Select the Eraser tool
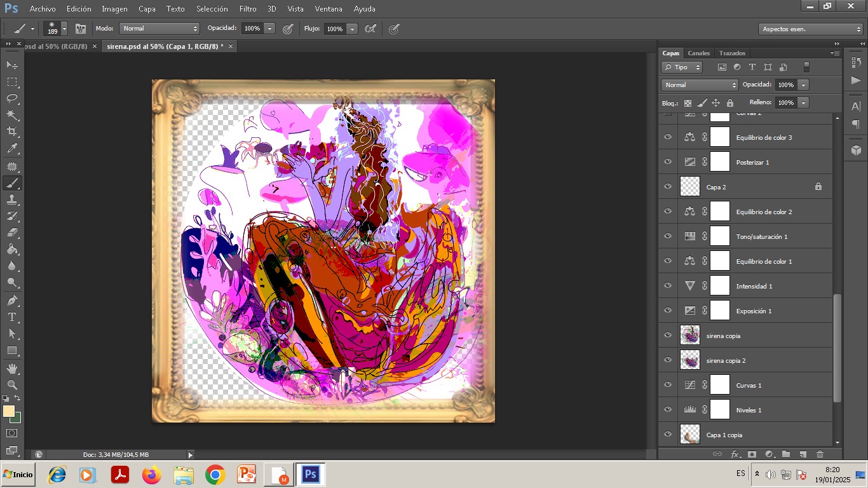This screenshot has height=488, width=868. (x=12, y=233)
